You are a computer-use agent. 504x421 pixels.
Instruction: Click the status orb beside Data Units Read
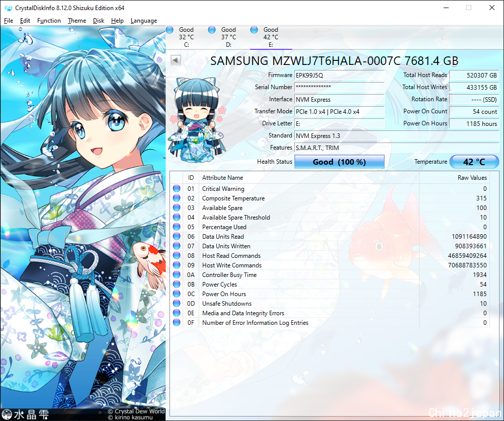177,236
